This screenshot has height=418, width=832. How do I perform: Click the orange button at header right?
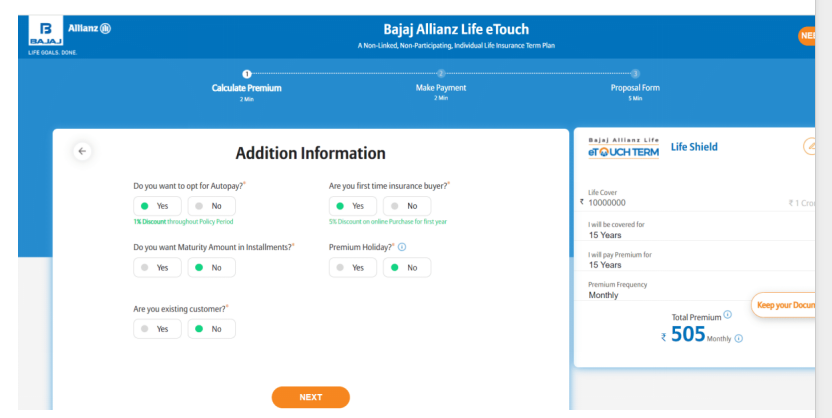(807, 36)
